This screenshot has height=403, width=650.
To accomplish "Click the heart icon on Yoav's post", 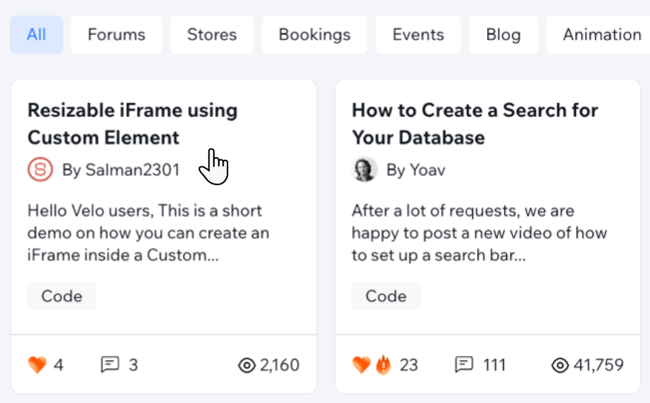I will coord(361,365).
